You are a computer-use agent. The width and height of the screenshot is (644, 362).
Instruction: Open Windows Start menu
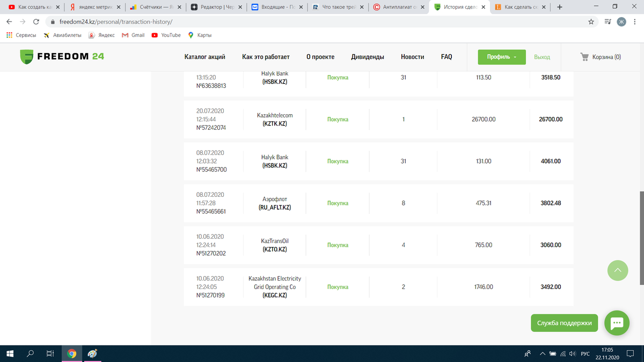pos(10,353)
